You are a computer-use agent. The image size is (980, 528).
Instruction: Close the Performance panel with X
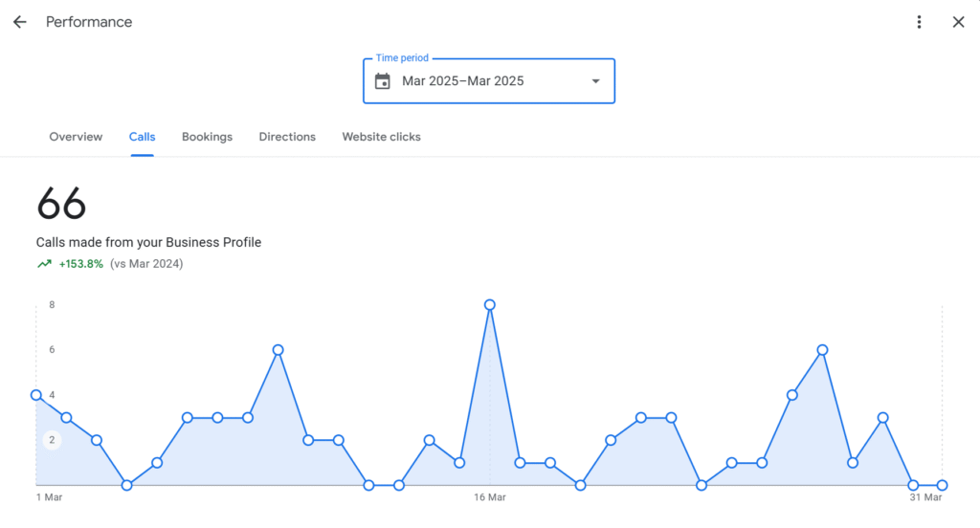[x=958, y=22]
